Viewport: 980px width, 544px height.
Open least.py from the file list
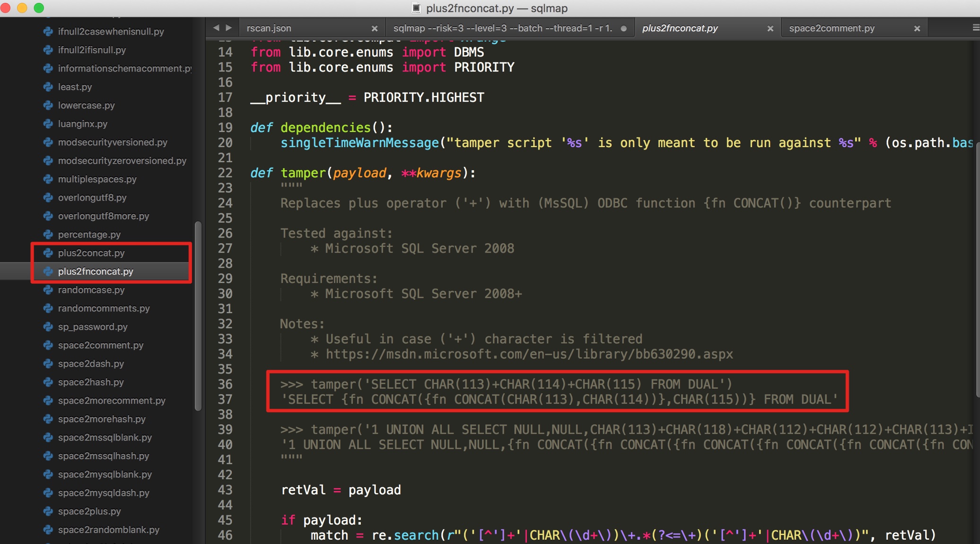click(x=75, y=87)
